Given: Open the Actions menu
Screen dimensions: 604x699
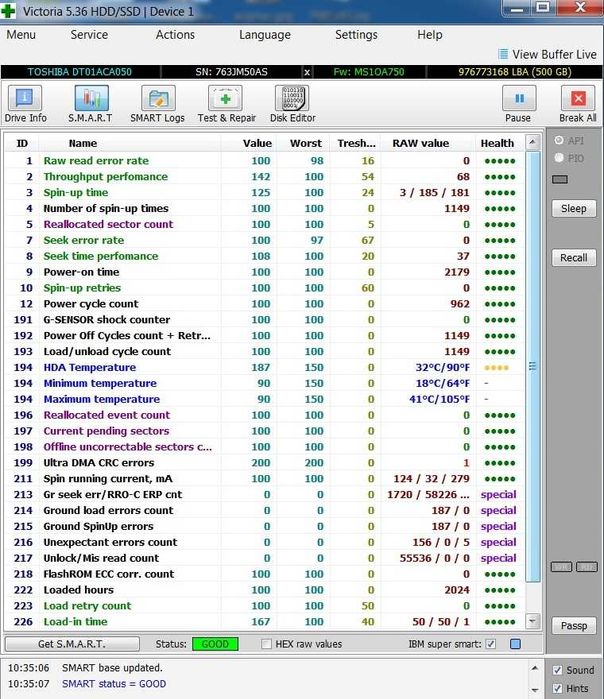Looking at the screenshot, I should click(x=175, y=35).
